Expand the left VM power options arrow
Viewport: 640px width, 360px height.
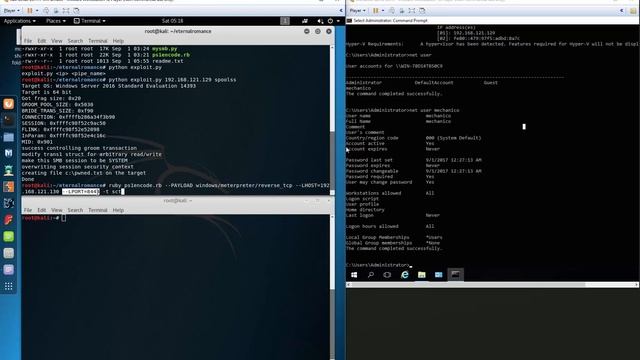[37, 11]
